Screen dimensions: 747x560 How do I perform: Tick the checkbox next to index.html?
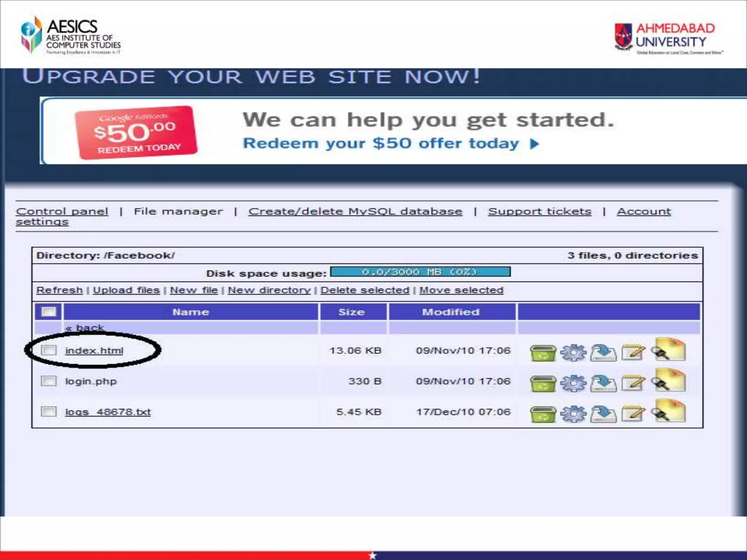(49, 350)
